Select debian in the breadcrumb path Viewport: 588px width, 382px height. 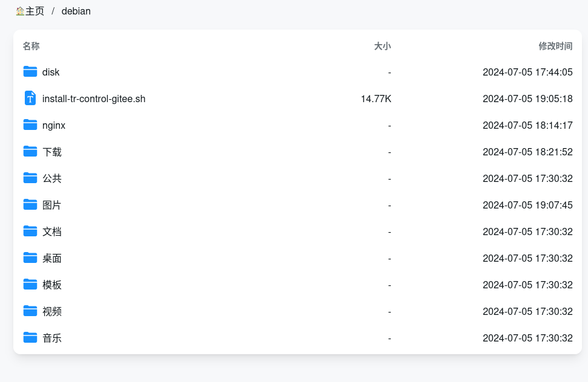(76, 11)
